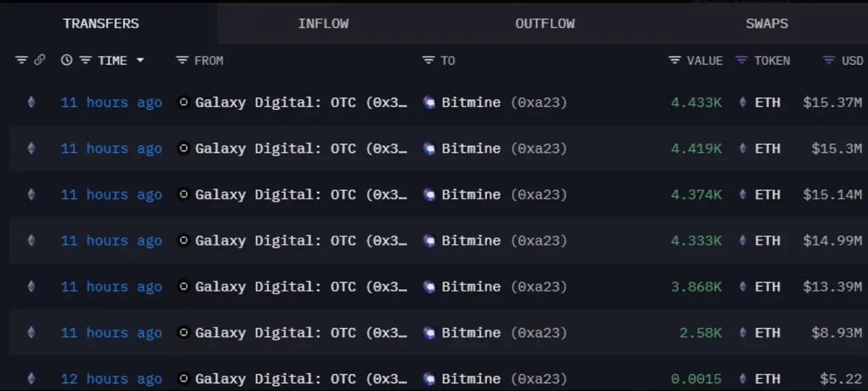
Task: Open the USD column filter
Action: (829, 60)
